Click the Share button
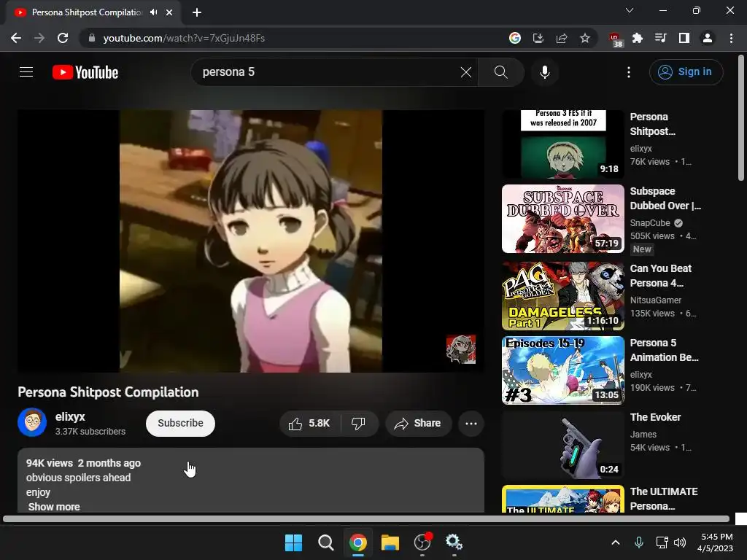The width and height of the screenshot is (747, 560). click(x=418, y=424)
